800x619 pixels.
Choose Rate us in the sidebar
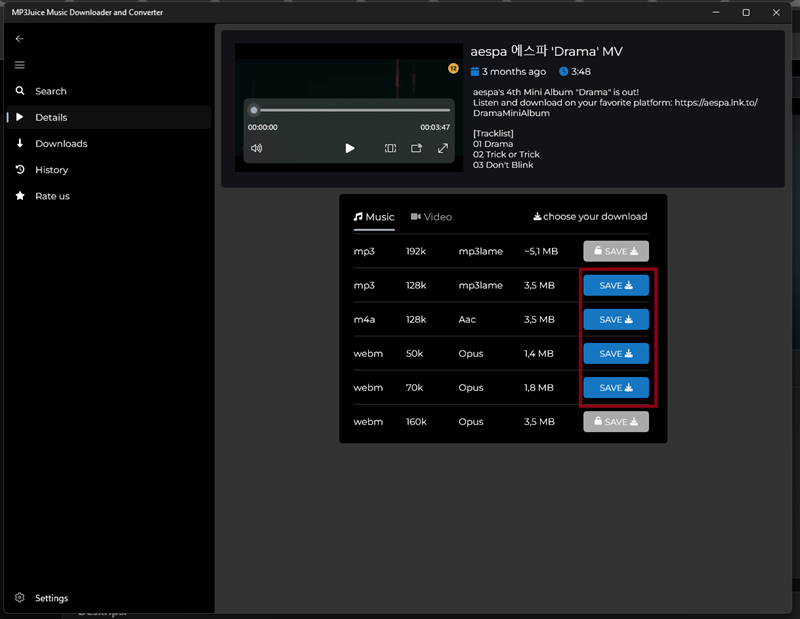109,196
